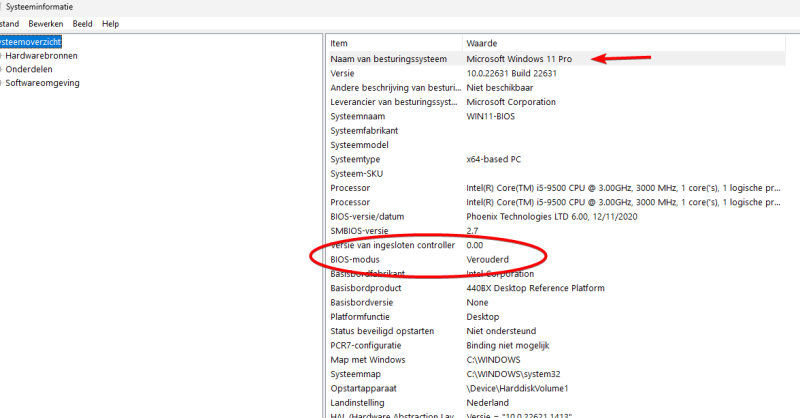Viewport: 800px width, 418px height.
Task: Click the value 'Desktop'
Action: 483,316
